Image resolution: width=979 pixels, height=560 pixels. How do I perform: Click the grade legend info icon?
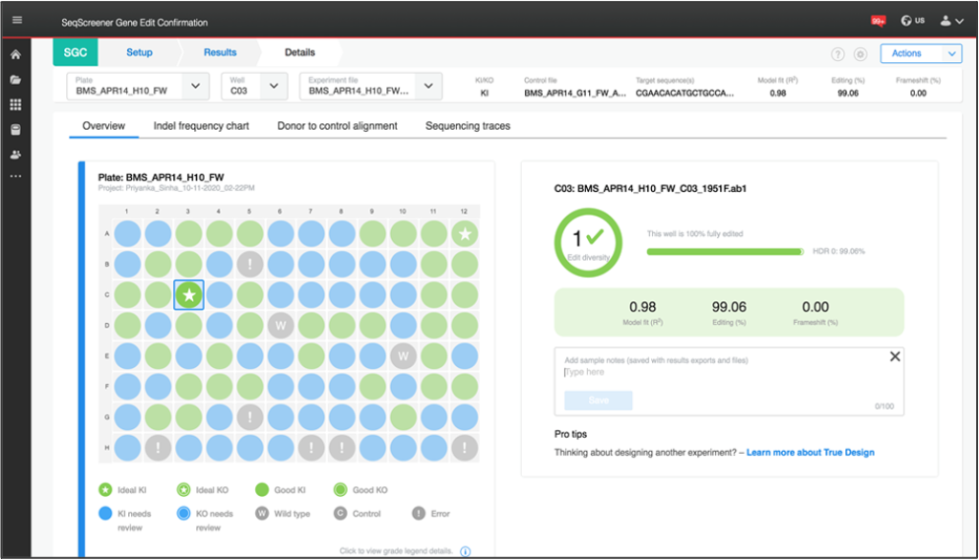point(466,550)
